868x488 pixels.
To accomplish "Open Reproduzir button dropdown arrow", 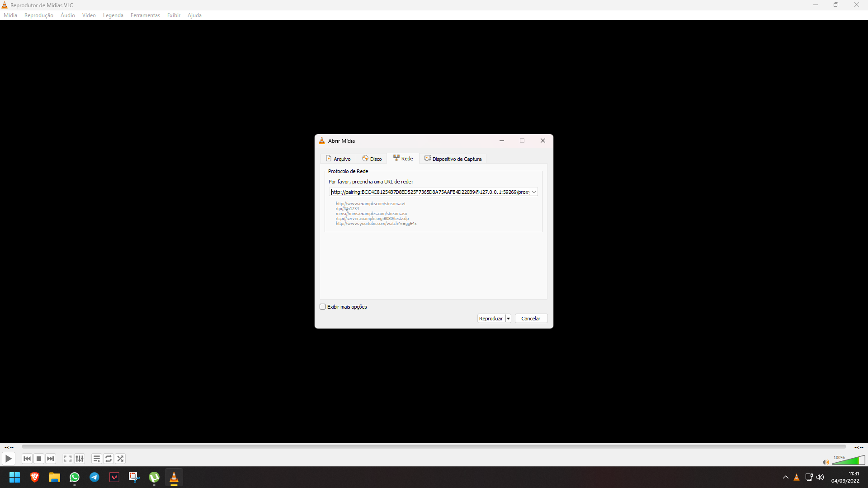I will pyautogui.click(x=508, y=319).
